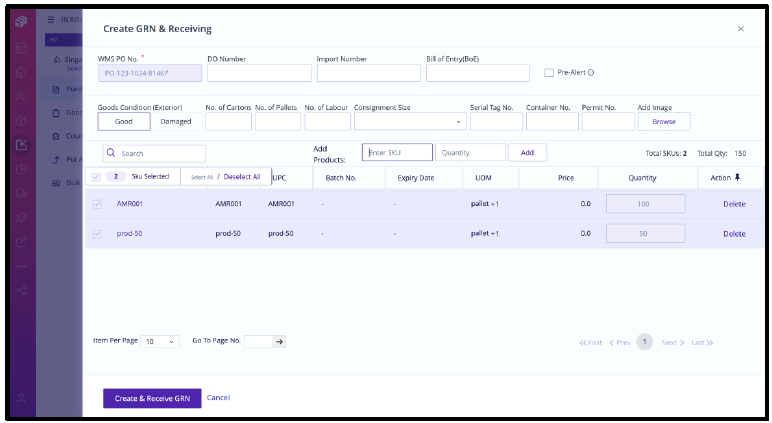Open the users icon in left sidebar
The width and height of the screenshot is (772, 423).
click(x=21, y=97)
